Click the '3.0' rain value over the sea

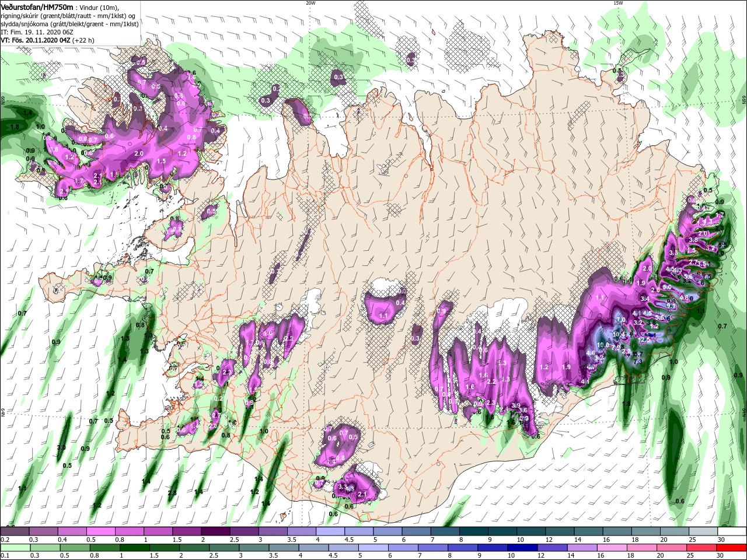pyautogui.click(x=61, y=447)
